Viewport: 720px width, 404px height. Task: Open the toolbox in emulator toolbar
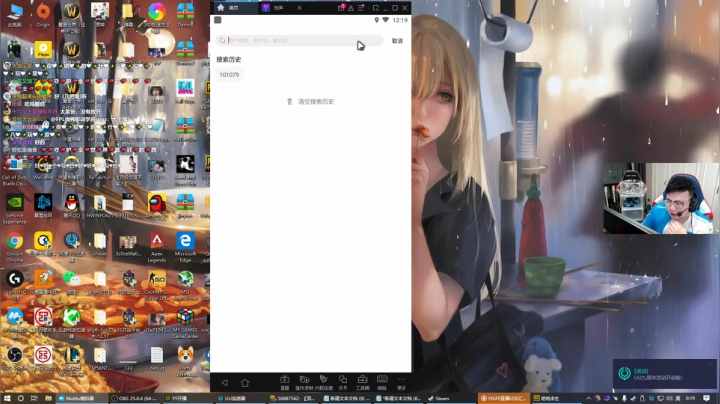pos(362,382)
